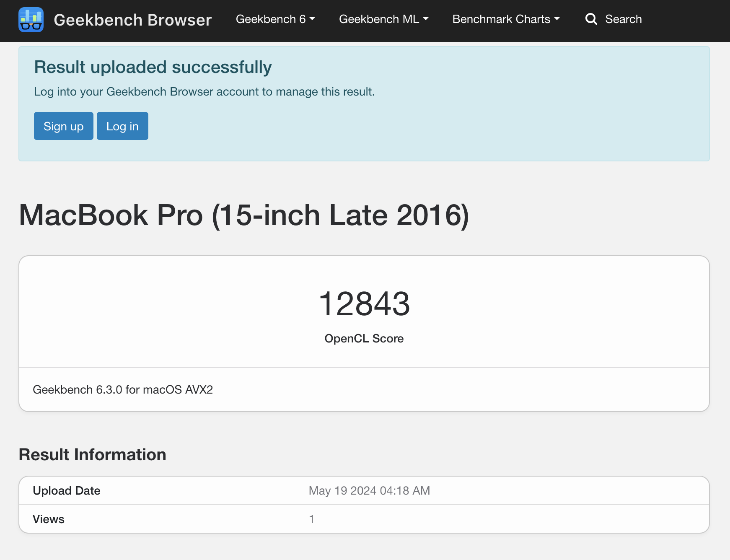Viewport: 730px width, 560px height.
Task: Click the Geekbench logo icon
Action: pos(31,20)
